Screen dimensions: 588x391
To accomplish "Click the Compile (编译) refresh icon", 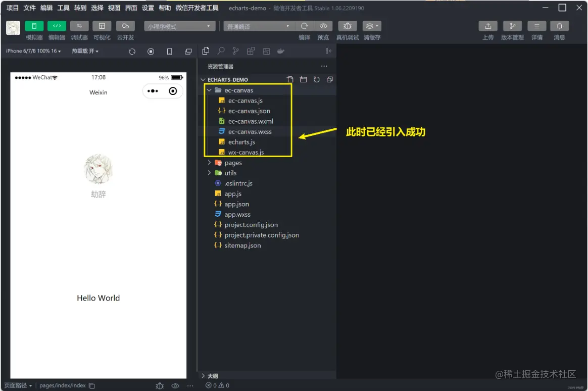I will pos(304,26).
